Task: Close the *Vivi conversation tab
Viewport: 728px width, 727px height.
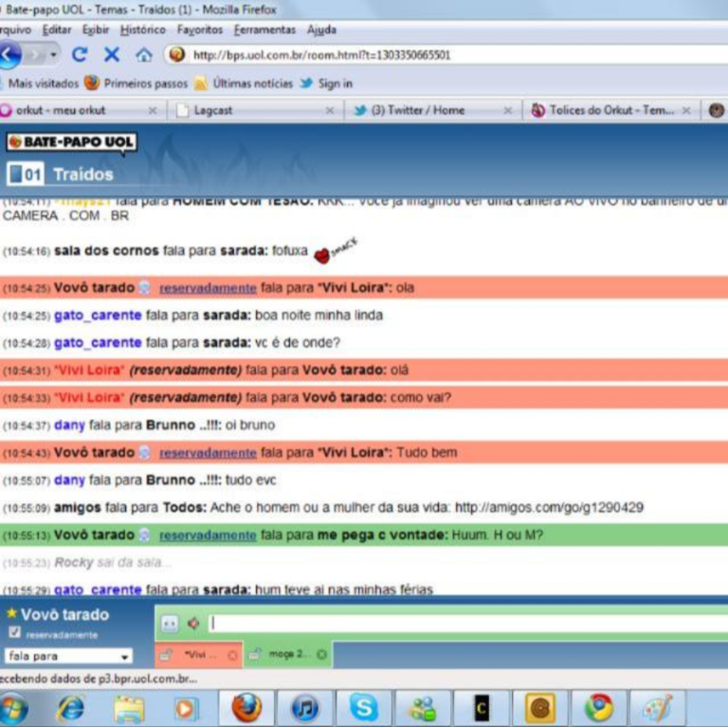Action: (232, 655)
